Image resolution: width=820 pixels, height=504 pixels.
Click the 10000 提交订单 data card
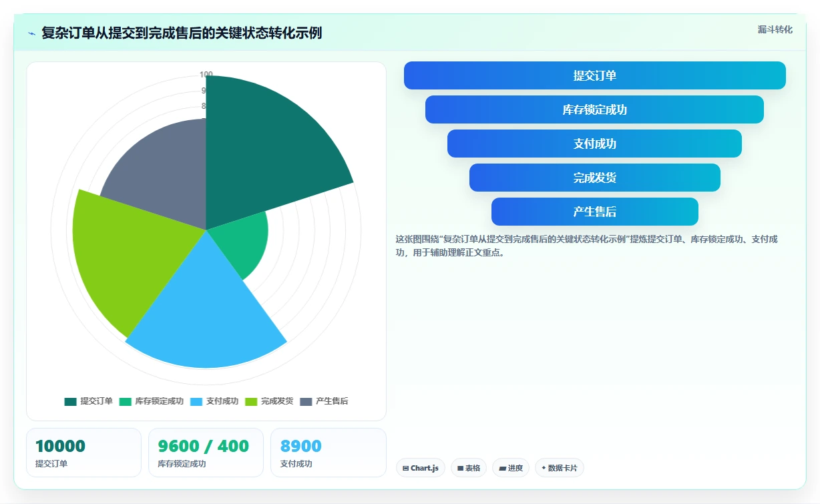(83, 453)
